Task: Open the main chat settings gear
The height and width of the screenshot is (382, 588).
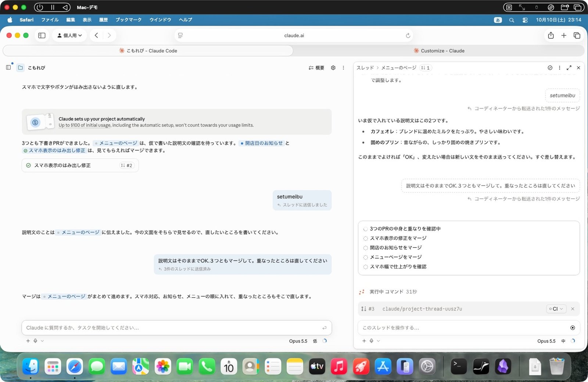Action: pos(333,68)
